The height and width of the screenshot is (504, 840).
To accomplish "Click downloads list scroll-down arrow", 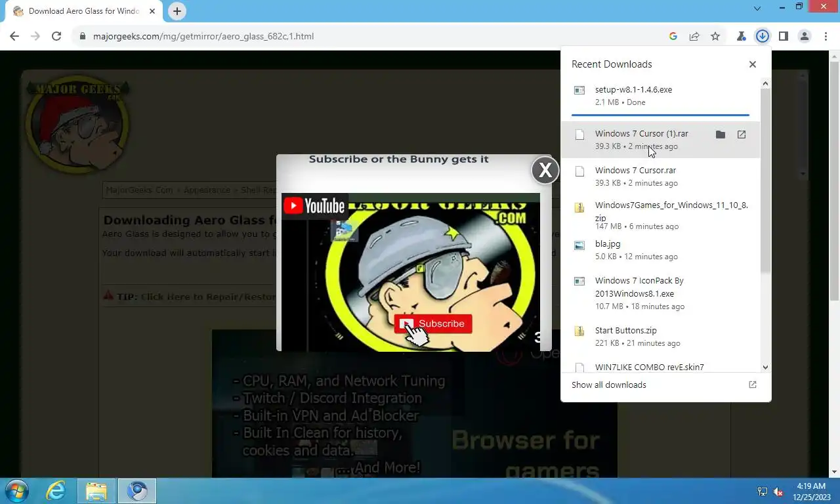I will [x=765, y=367].
